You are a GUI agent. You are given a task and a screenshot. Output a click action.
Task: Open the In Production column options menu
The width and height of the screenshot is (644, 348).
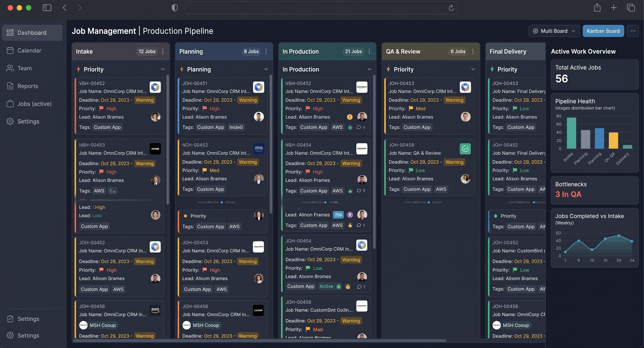click(x=369, y=51)
